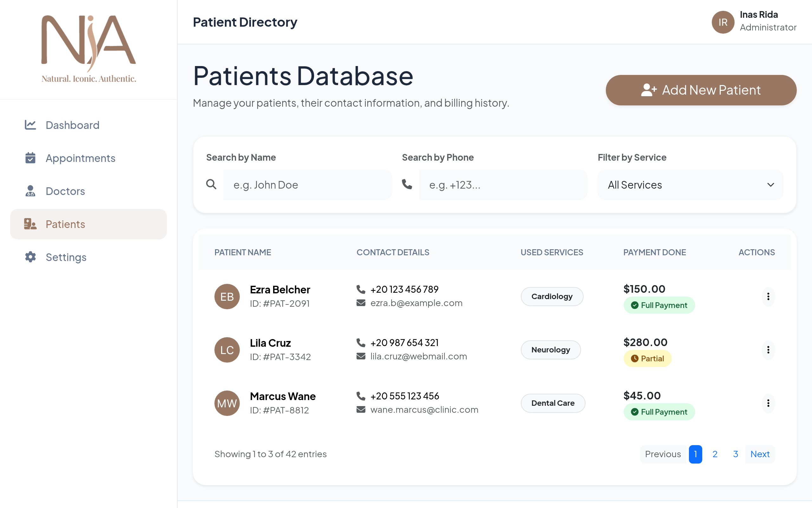This screenshot has height=508, width=812.
Task: Click the magnifier icon for name search
Action: click(x=211, y=184)
